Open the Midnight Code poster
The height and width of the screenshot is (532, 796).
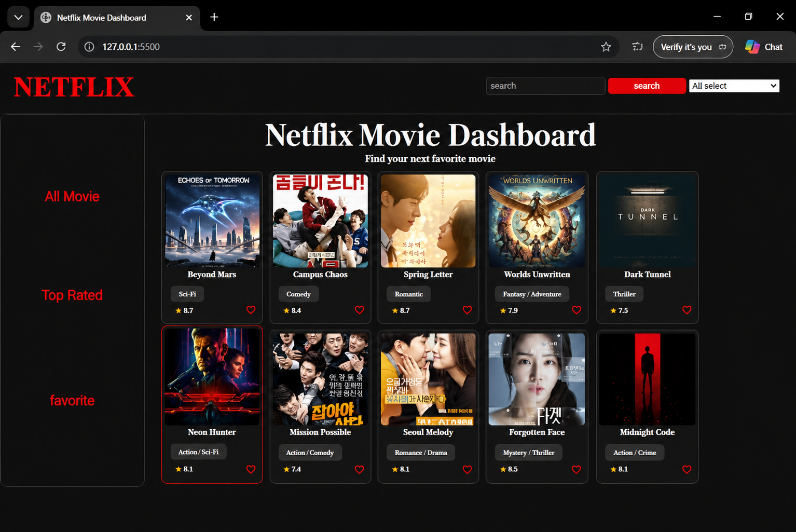648,379
